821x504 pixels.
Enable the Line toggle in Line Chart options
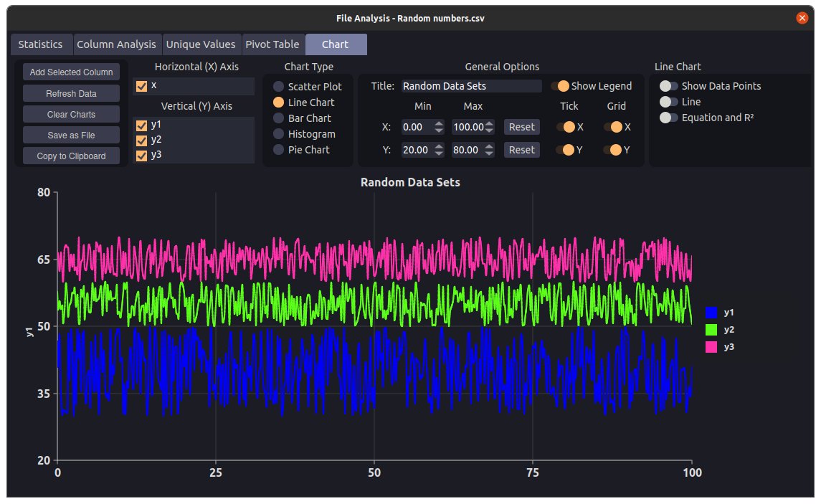click(x=669, y=102)
